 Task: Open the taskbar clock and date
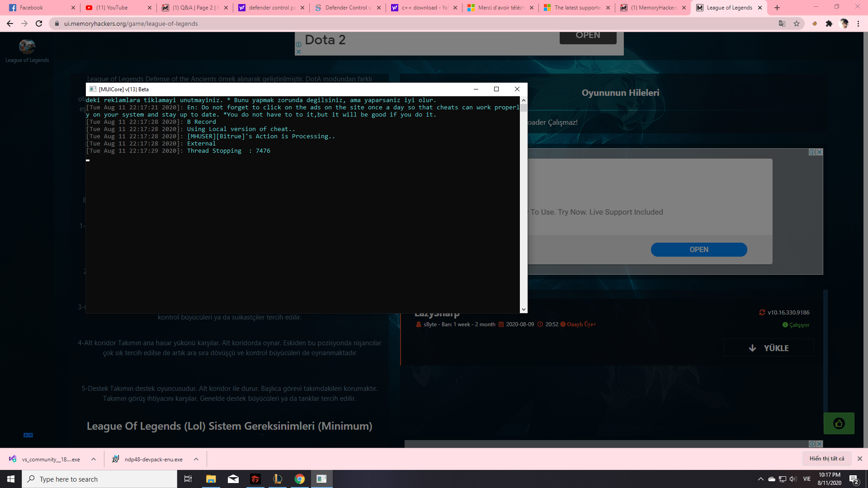click(x=830, y=479)
